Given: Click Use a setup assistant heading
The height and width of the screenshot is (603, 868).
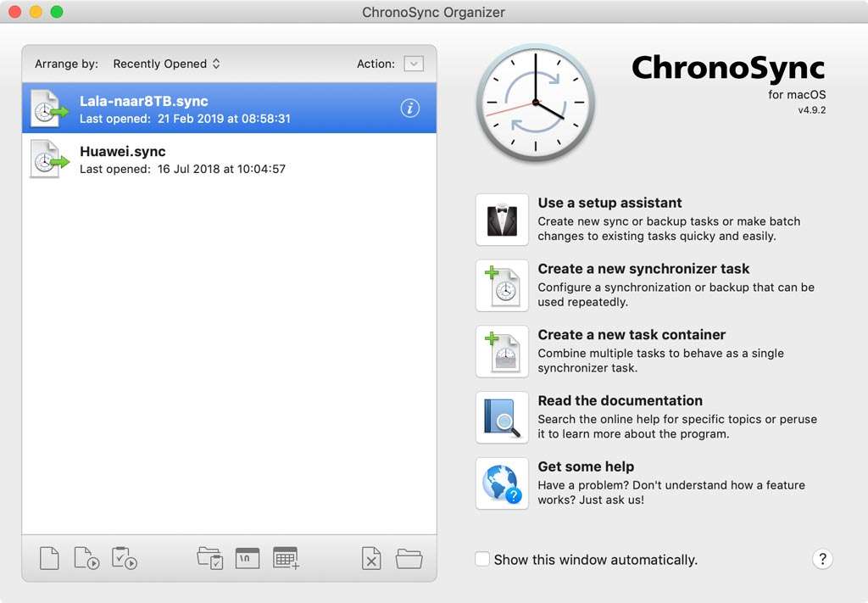Looking at the screenshot, I should click(x=609, y=203).
